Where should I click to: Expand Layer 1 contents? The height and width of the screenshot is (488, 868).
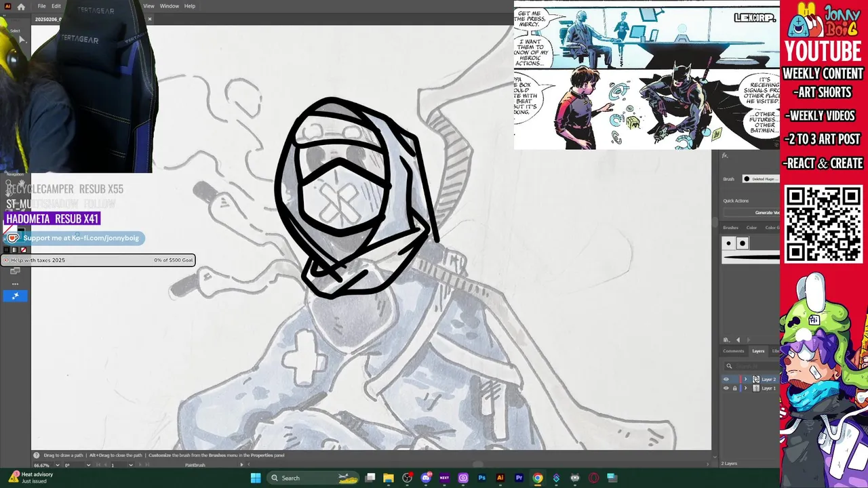[x=746, y=388]
